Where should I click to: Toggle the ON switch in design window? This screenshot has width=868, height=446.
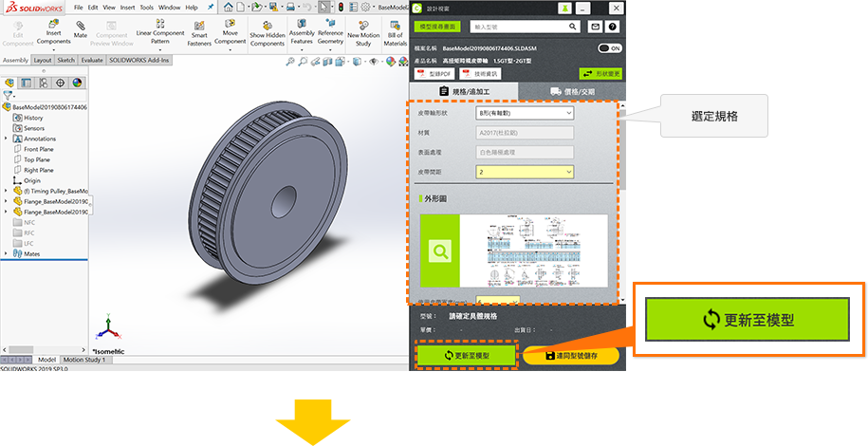[x=609, y=47]
